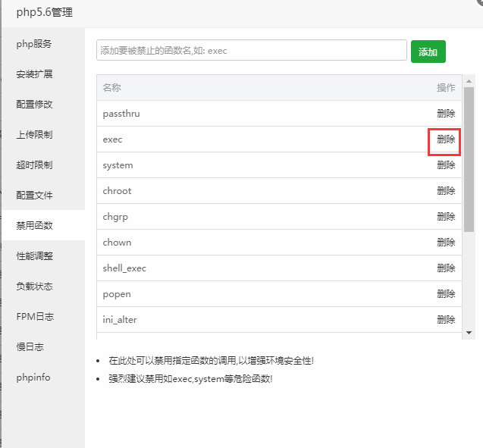The width and height of the screenshot is (483, 448).
Task: Delete the exec function entry
Action: point(446,139)
